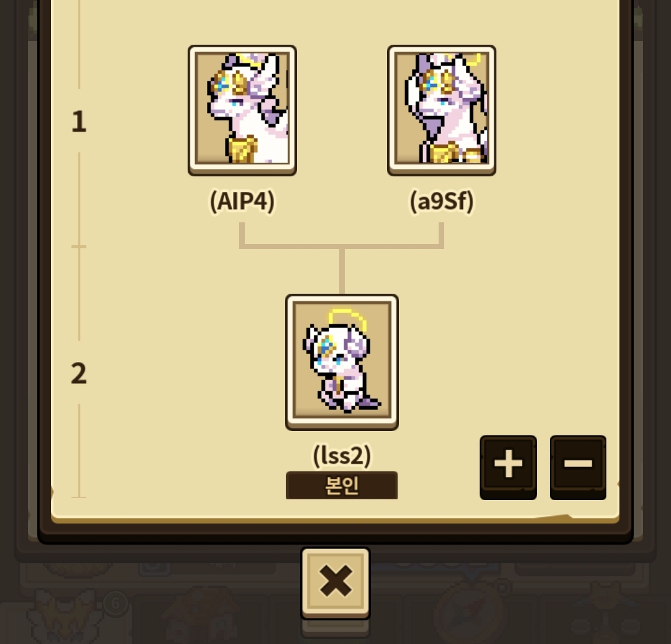
Task: Open dimmed winged dragon icon at bottom
Action: click(x=64, y=616)
